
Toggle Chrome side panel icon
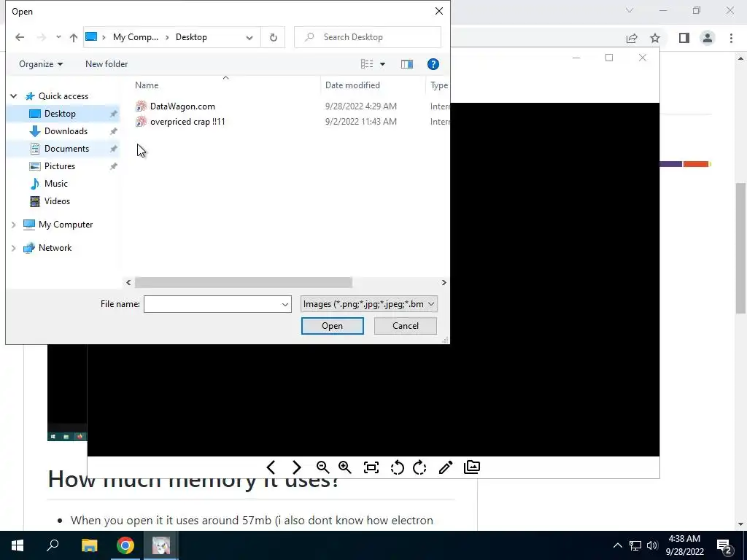click(684, 38)
